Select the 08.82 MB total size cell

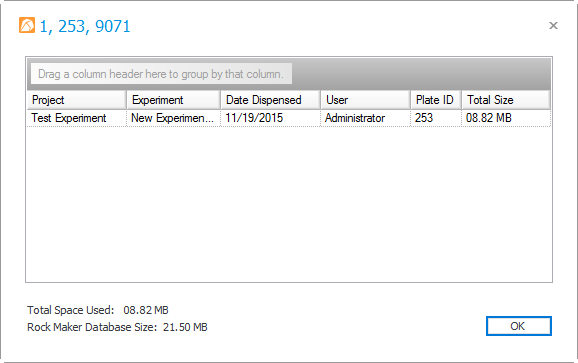(506, 118)
